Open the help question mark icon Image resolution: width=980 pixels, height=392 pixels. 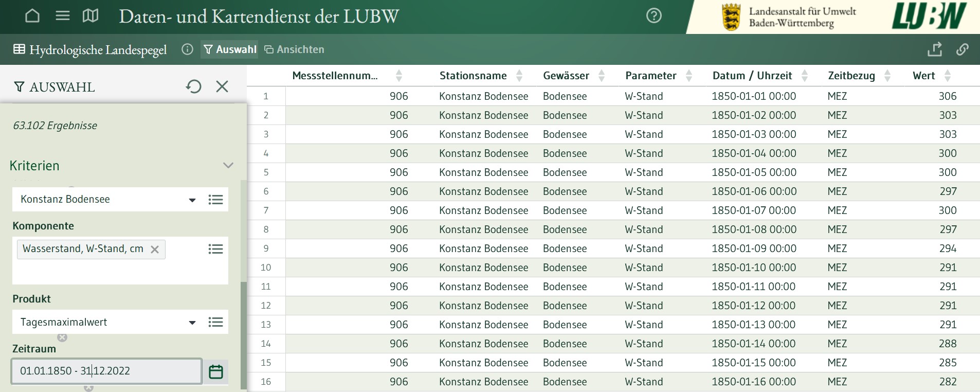654,16
